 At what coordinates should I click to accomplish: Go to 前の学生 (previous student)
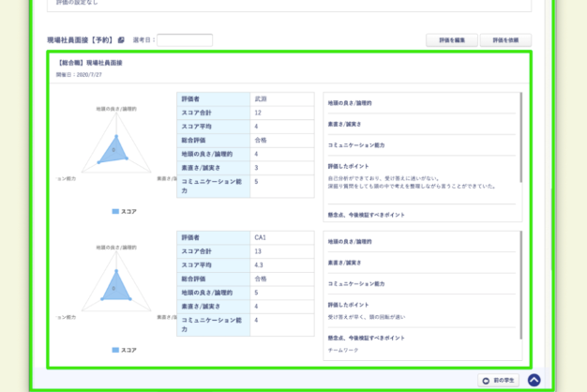tap(497, 380)
